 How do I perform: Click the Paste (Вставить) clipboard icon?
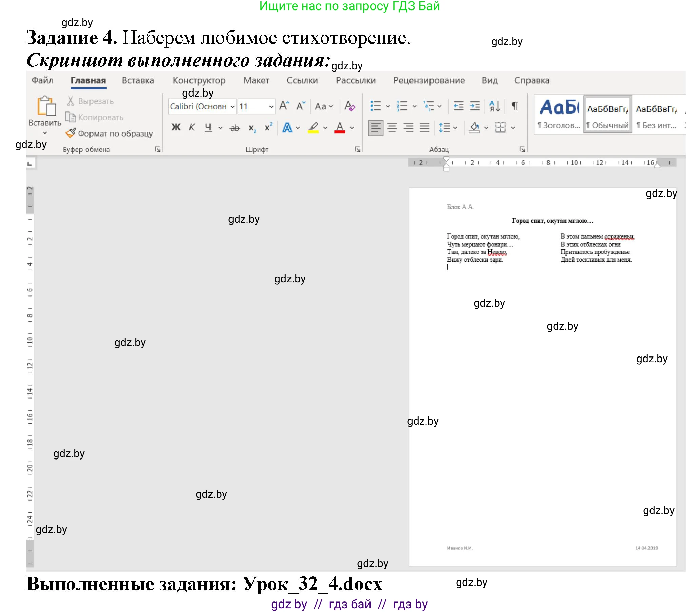46,106
